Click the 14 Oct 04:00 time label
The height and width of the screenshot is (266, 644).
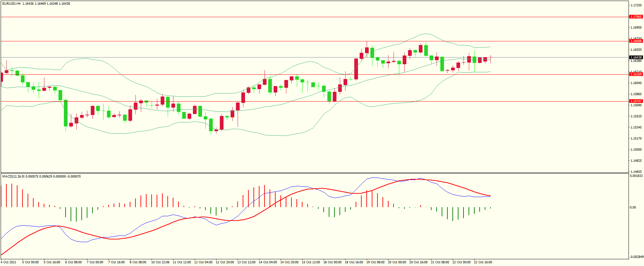click(268, 262)
